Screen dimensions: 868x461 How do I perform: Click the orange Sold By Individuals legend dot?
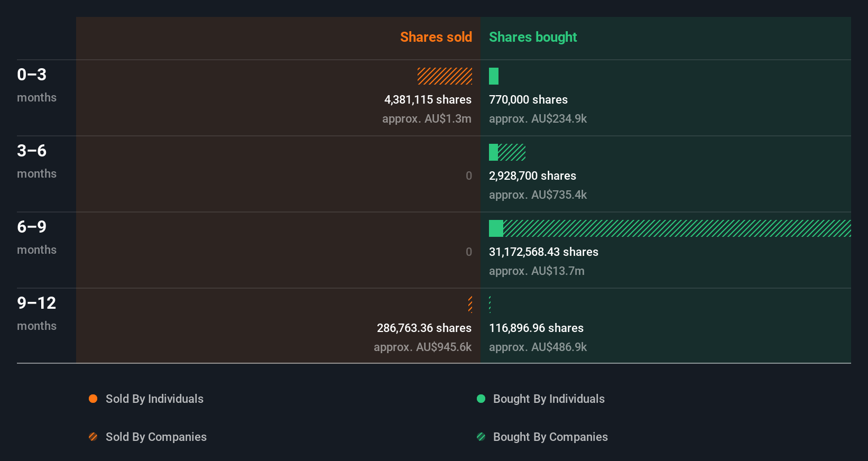coord(93,399)
